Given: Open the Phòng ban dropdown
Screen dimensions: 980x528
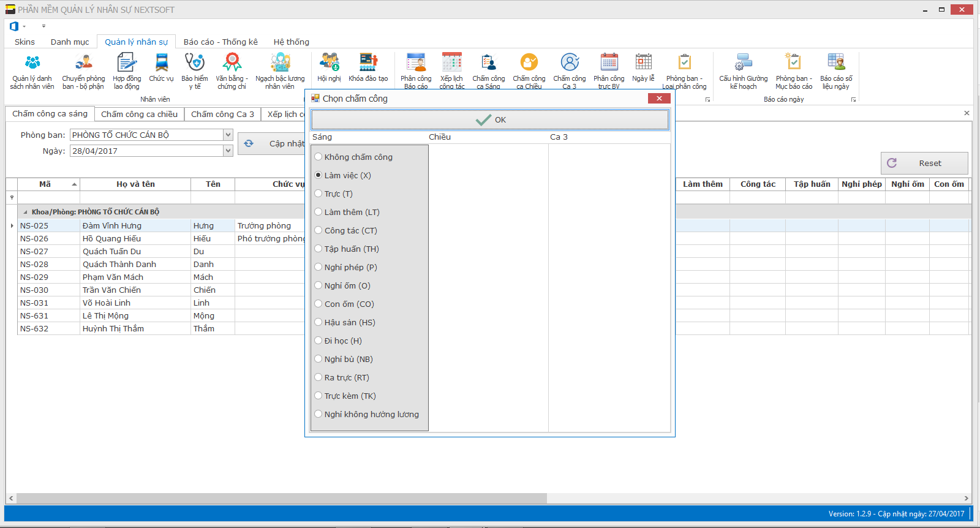Looking at the screenshot, I should [x=228, y=135].
